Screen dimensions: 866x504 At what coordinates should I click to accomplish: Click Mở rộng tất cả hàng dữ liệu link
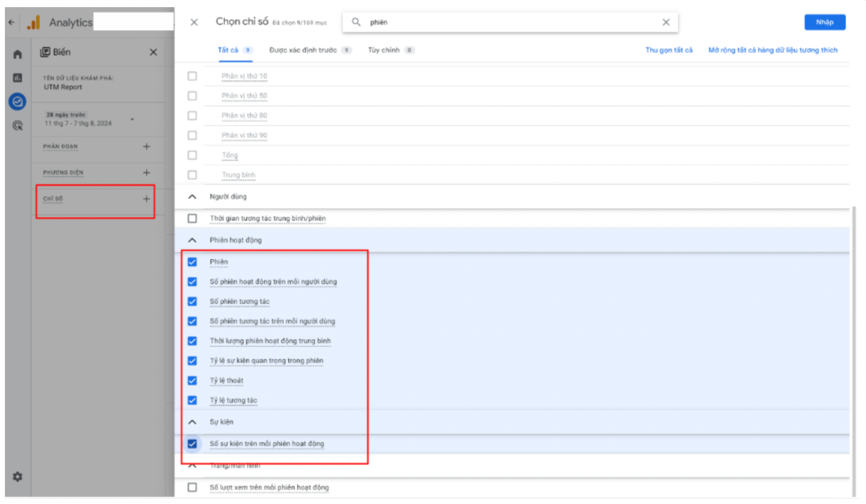[x=773, y=50]
